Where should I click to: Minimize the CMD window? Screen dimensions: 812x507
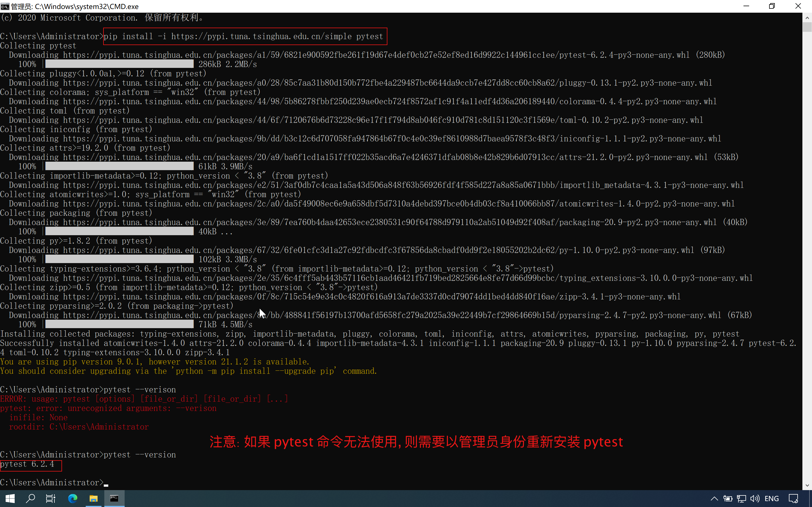coord(746,6)
